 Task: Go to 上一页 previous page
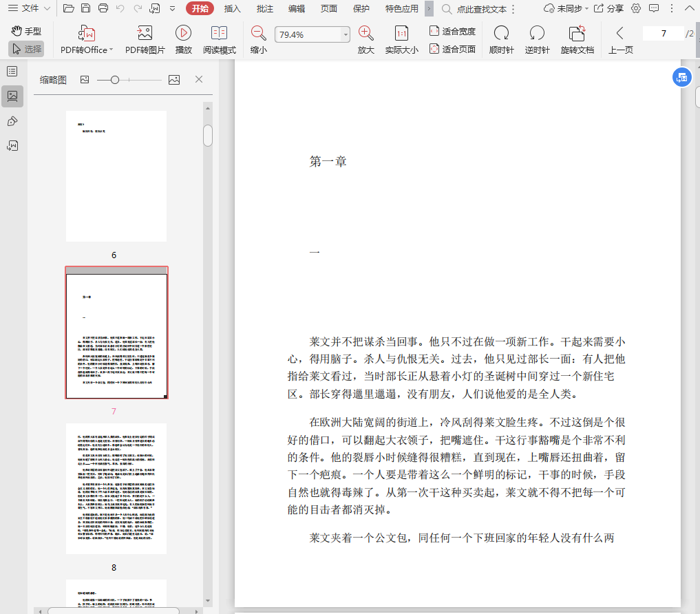tap(621, 40)
